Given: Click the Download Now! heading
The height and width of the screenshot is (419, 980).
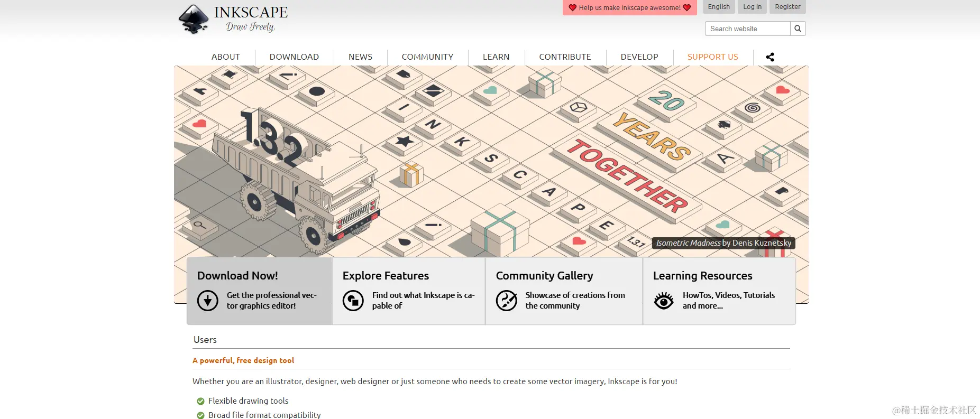Looking at the screenshot, I should (x=237, y=276).
